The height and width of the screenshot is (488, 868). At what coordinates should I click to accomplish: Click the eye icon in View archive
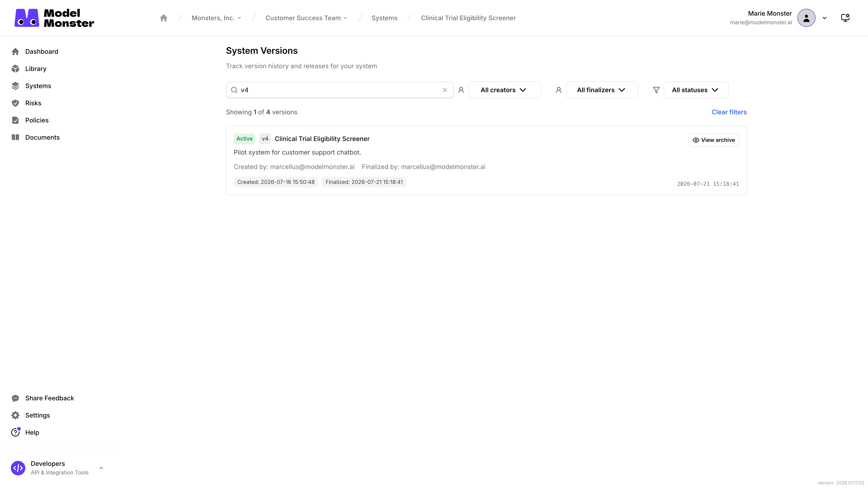[696, 140]
